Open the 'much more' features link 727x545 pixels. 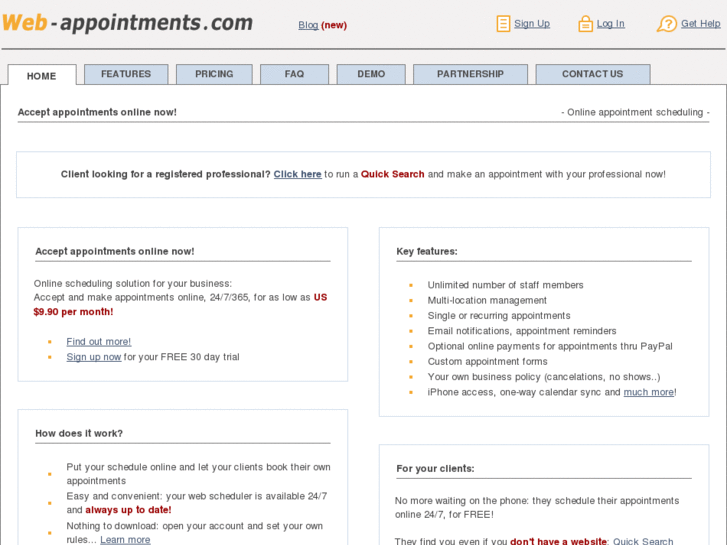[649, 392]
